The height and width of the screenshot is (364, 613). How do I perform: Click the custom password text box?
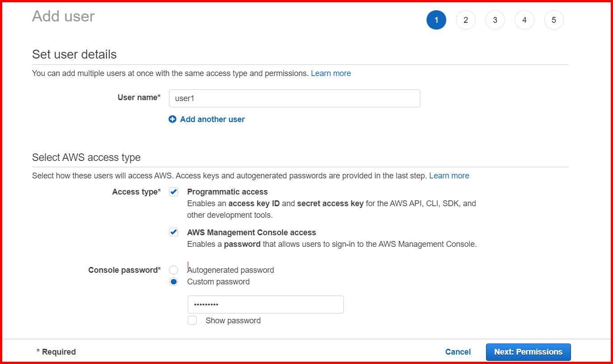pyautogui.click(x=266, y=304)
